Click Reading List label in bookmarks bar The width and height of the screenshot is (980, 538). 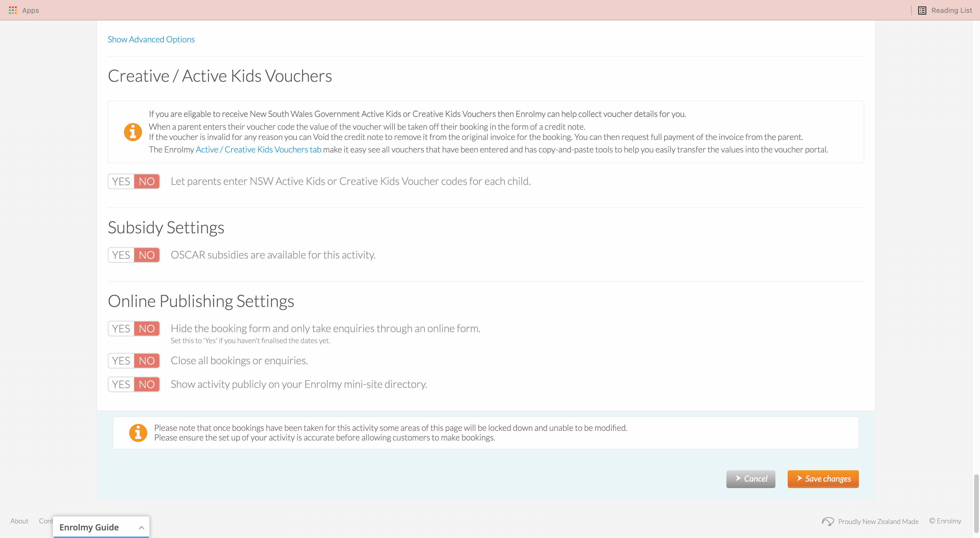(x=951, y=10)
